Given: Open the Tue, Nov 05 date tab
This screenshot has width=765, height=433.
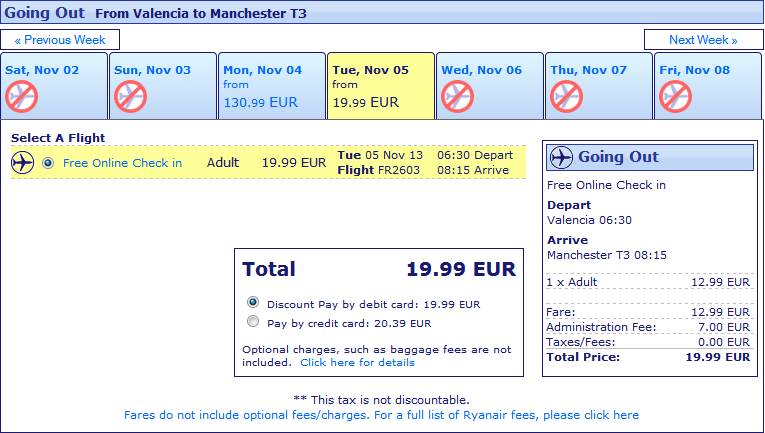Looking at the screenshot, I should (x=381, y=86).
